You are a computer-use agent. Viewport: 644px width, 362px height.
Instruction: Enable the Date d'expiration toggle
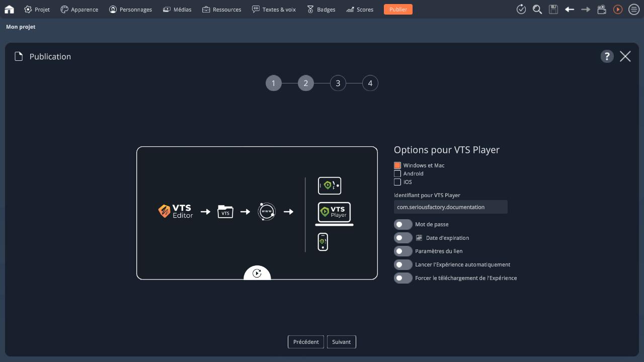[403, 238]
